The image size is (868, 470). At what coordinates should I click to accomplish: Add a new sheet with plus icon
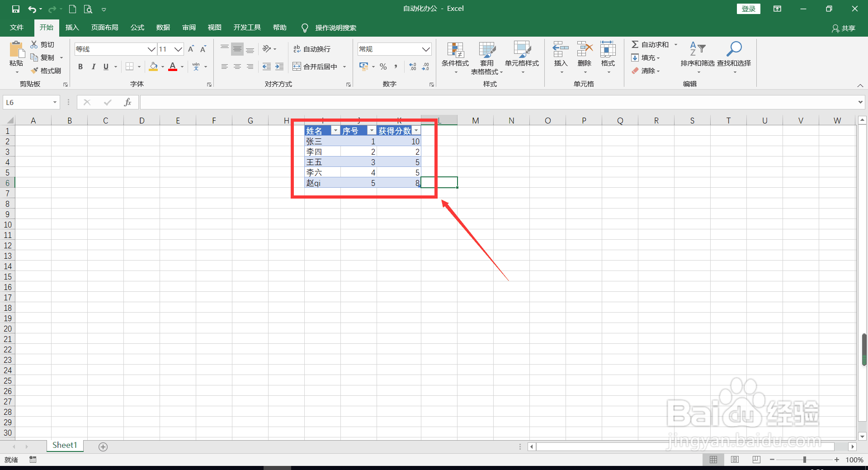pyautogui.click(x=103, y=447)
